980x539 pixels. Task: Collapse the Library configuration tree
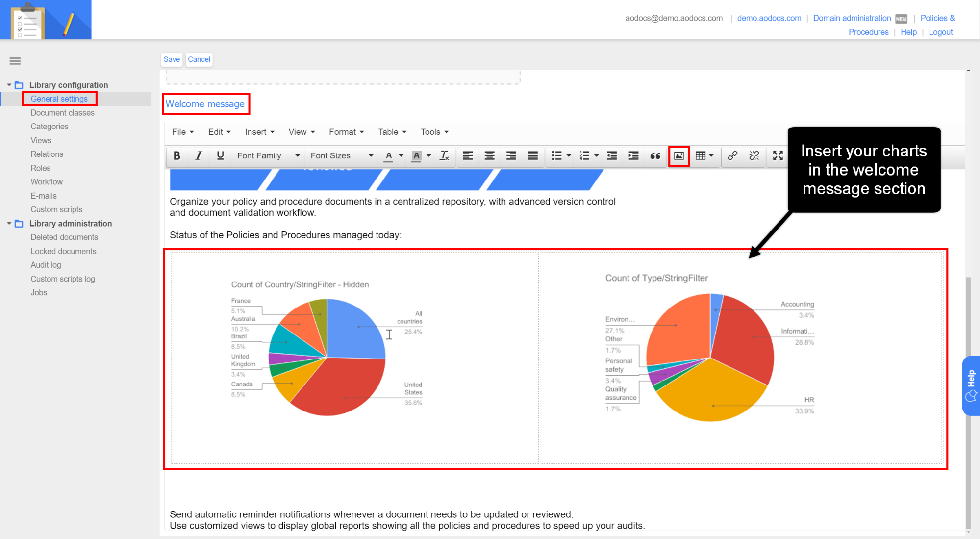[9, 85]
